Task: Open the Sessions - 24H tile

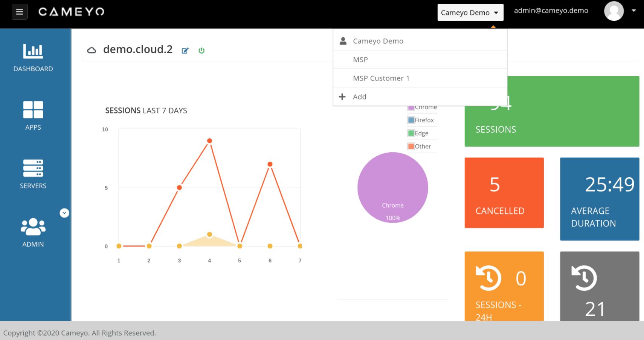Action: click(504, 286)
